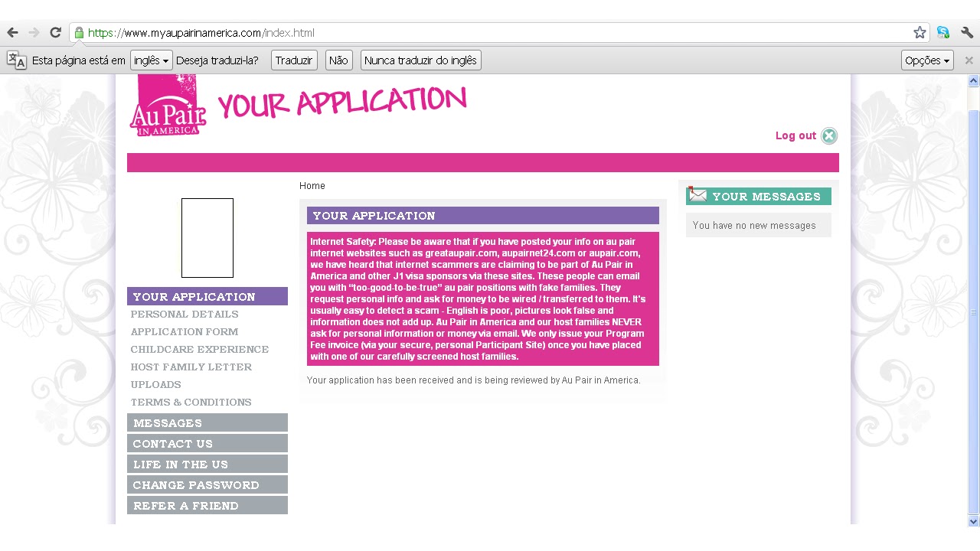
Task: Click the Skype extension icon
Action: pyautogui.click(x=943, y=32)
